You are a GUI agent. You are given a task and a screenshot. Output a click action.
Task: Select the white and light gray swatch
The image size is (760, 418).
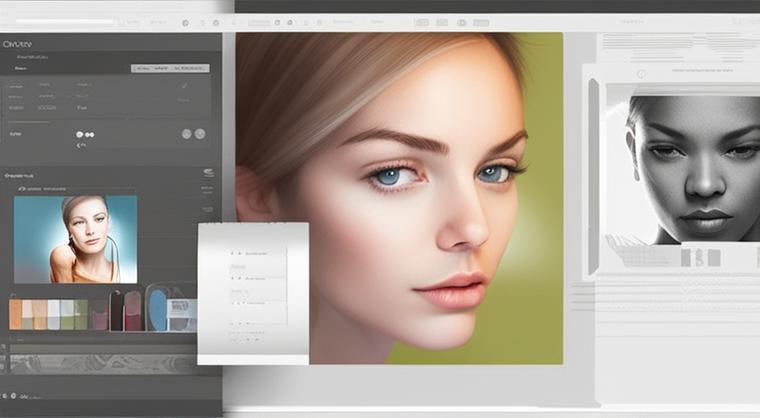tap(53, 314)
